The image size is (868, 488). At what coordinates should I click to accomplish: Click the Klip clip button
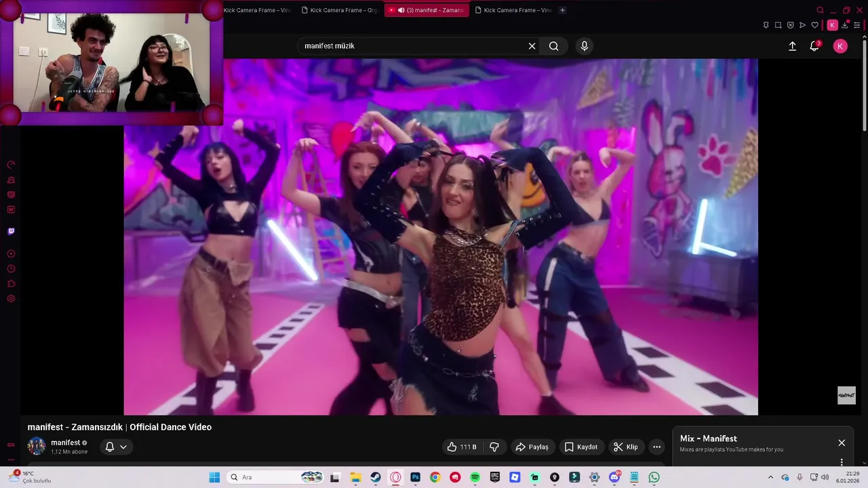coord(626,447)
